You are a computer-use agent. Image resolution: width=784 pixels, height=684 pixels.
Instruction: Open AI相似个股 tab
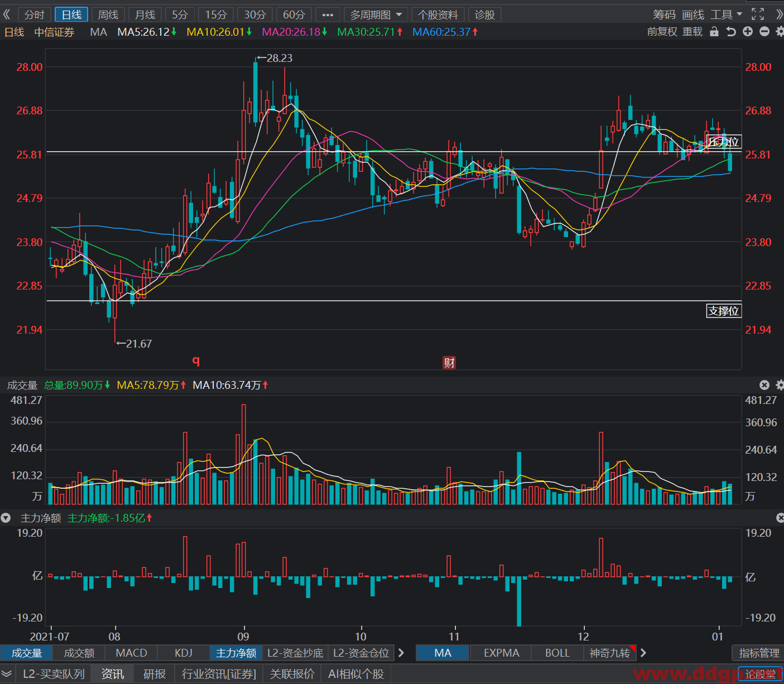point(356,674)
